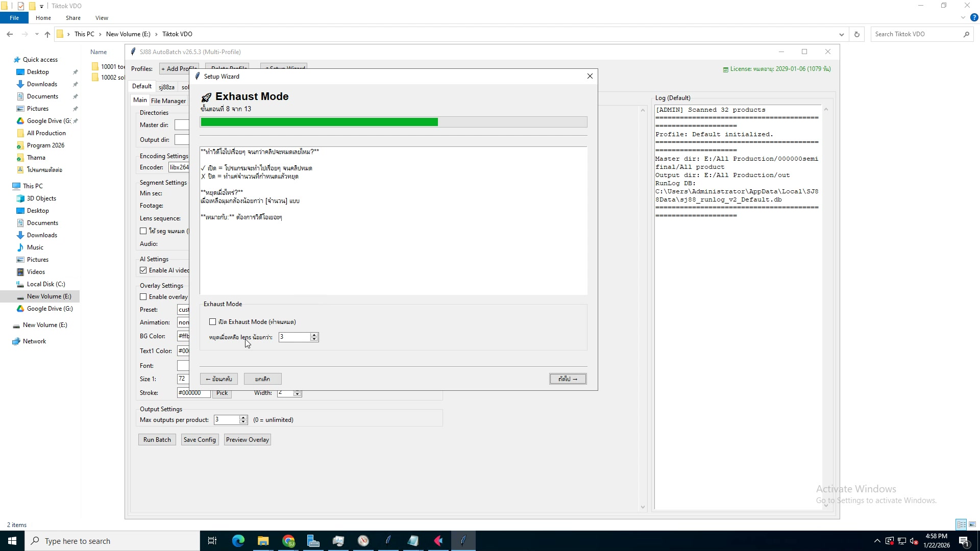
Task: Uncheck Enable AI video option
Action: 143,270
